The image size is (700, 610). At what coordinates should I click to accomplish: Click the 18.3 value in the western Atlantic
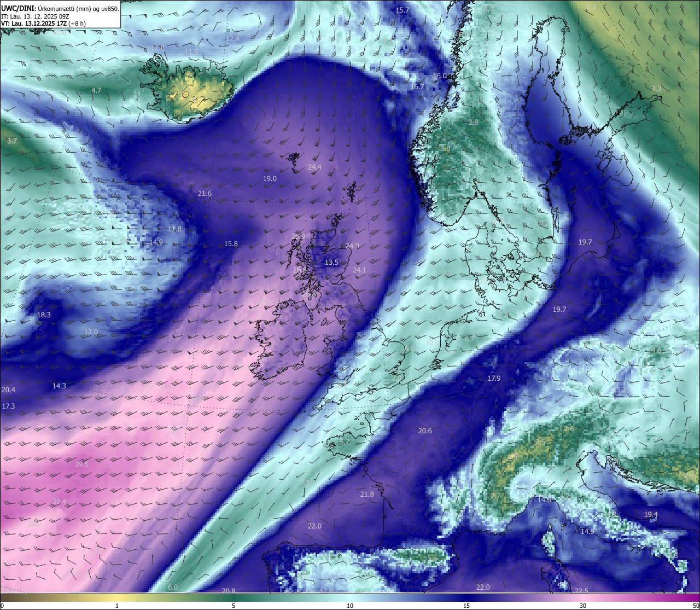coord(44,315)
